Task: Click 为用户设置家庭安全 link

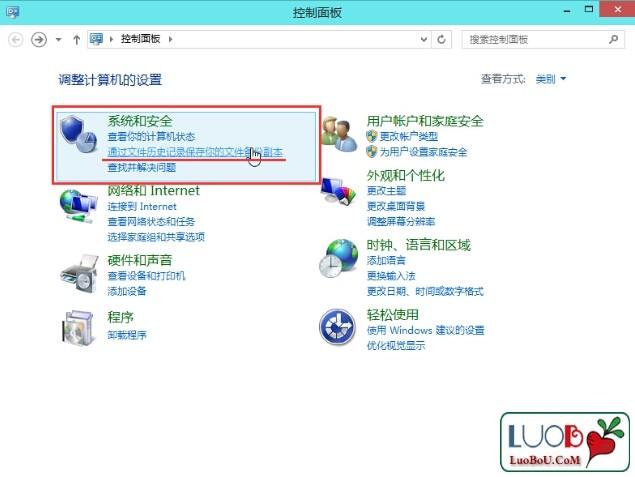Action: pos(423,152)
